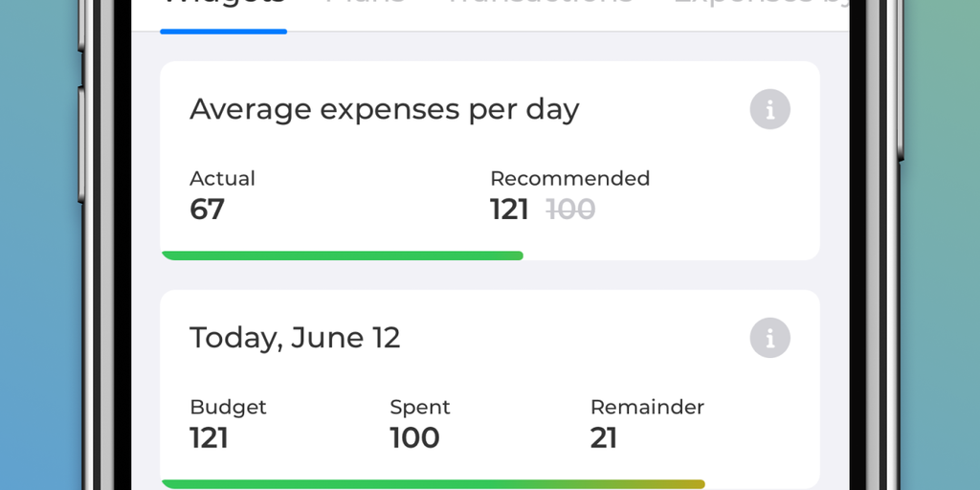Tap info icon on Today, June 12 card
The image size is (980, 490).
click(769, 338)
